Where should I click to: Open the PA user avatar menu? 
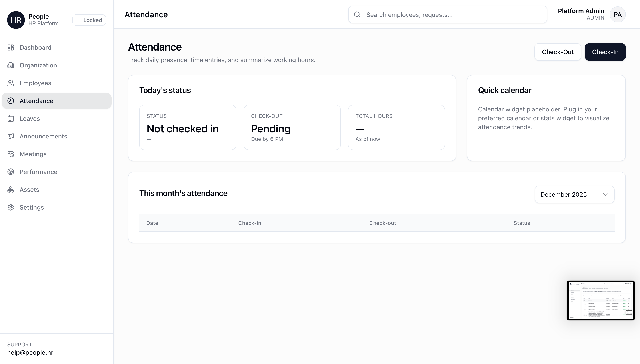(x=618, y=14)
